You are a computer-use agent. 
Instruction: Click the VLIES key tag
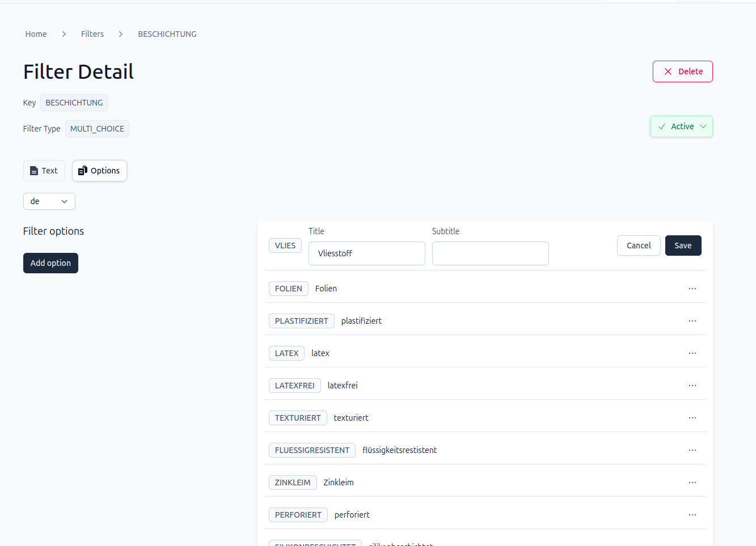pos(285,246)
